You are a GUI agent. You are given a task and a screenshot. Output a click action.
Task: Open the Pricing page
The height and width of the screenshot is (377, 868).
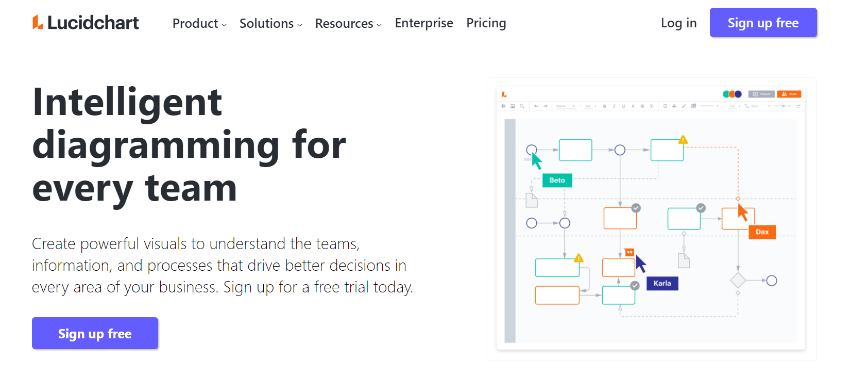click(486, 23)
